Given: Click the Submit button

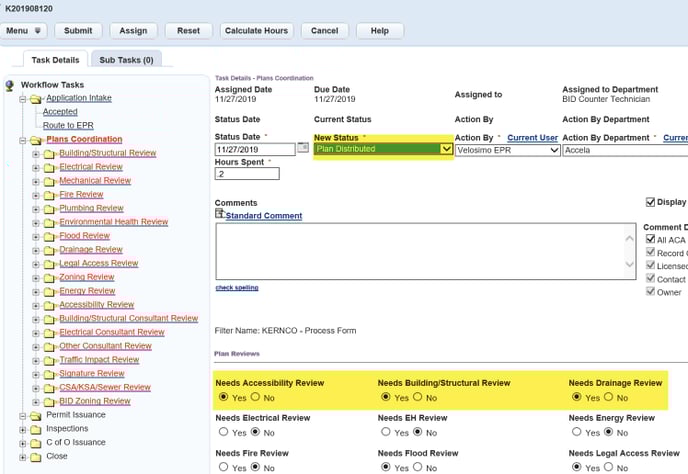Looking at the screenshot, I should click(77, 31).
